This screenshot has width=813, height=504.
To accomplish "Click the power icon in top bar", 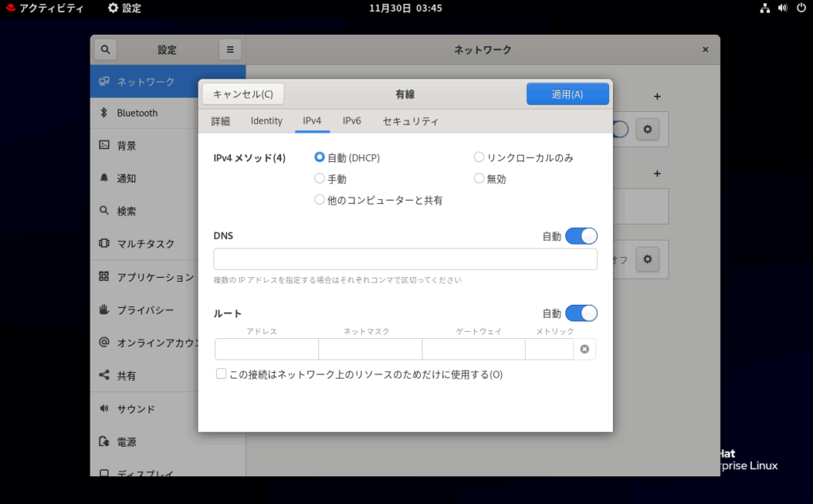I will pyautogui.click(x=800, y=8).
